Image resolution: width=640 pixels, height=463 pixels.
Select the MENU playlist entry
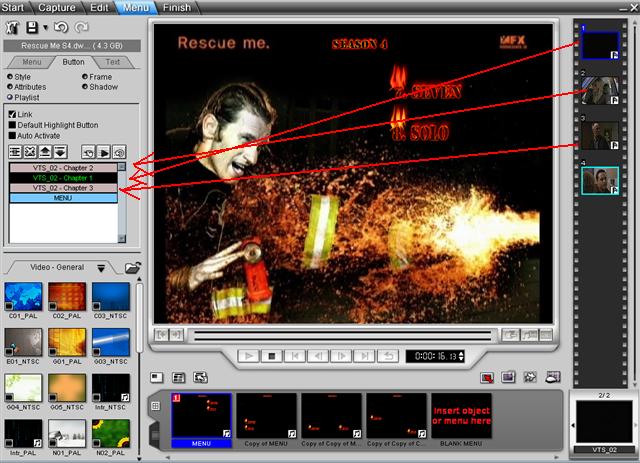point(63,198)
